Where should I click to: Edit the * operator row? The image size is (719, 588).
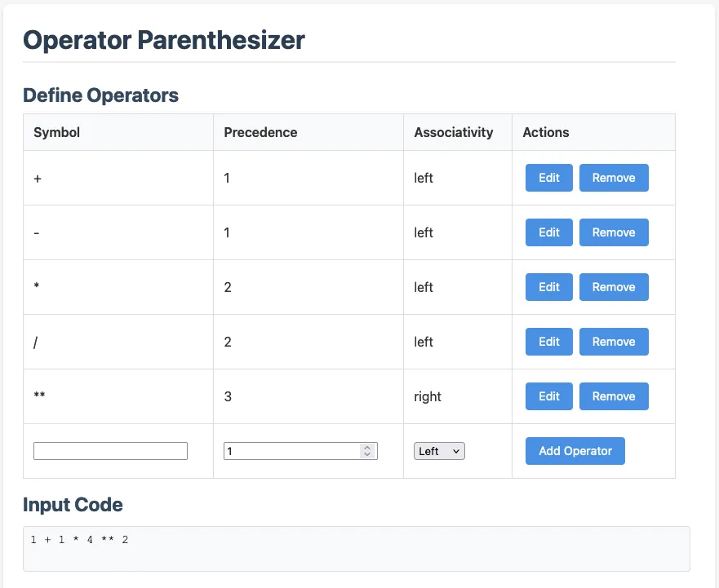(549, 287)
